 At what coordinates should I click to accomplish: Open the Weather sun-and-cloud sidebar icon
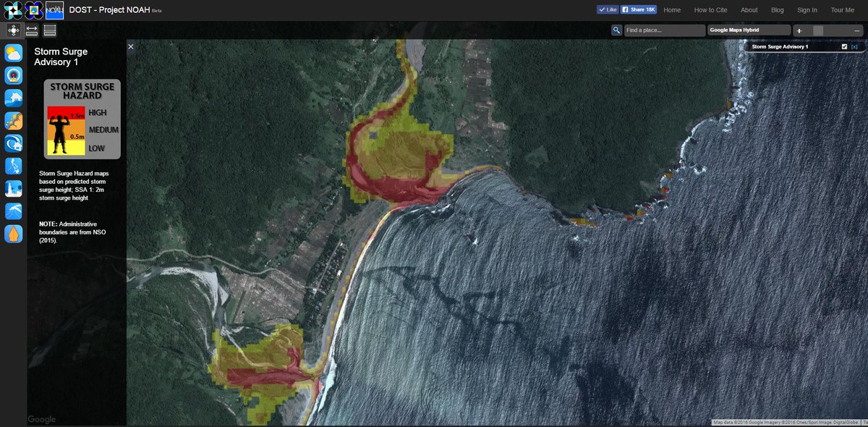point(14,54)
